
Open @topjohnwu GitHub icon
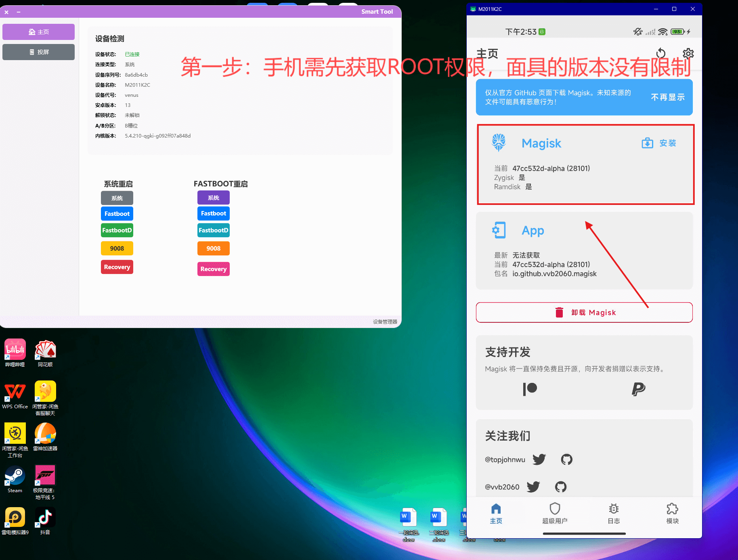[567, 460]
